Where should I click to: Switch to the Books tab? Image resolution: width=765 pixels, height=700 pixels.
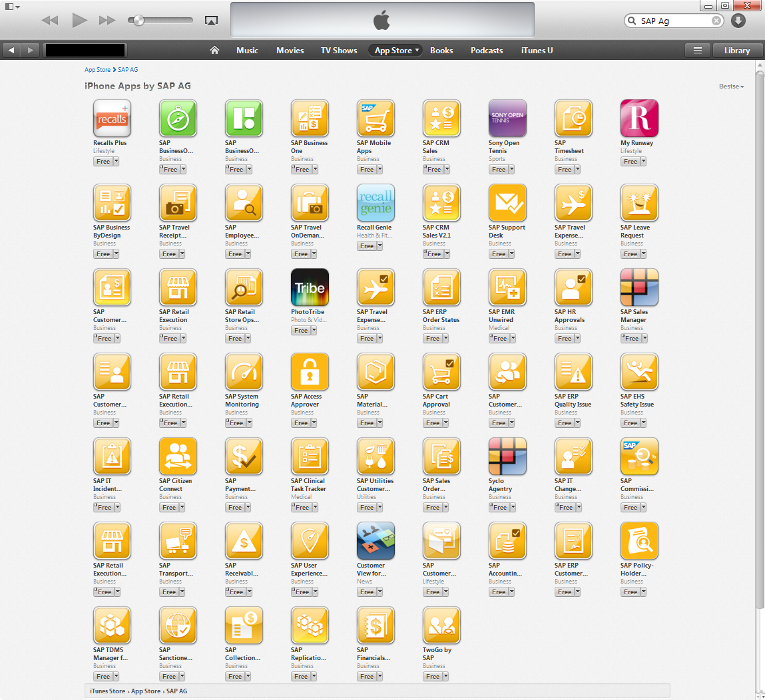441,50
